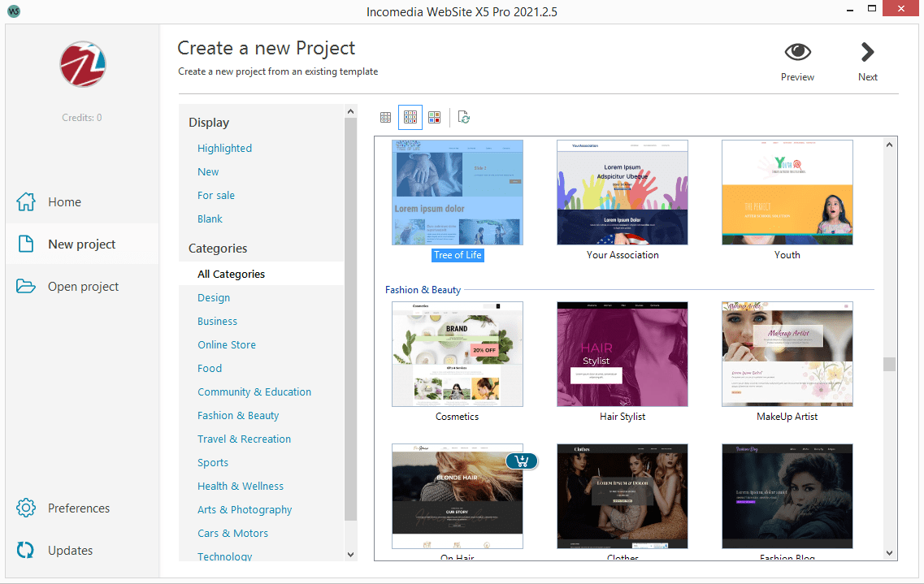Image resolution: width=924 pixels, height=584 pixels.
Task: Click the user profile logo avatar
Action: point(83,65)
